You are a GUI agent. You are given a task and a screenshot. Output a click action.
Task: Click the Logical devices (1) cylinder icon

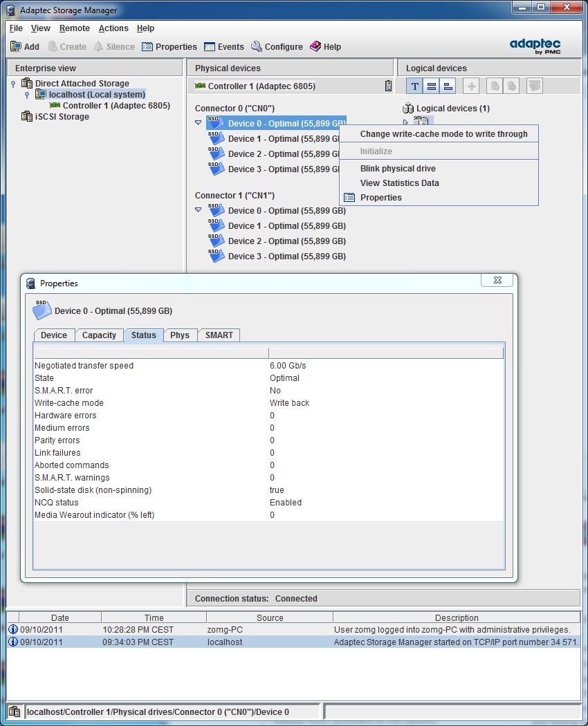(407, 109)
